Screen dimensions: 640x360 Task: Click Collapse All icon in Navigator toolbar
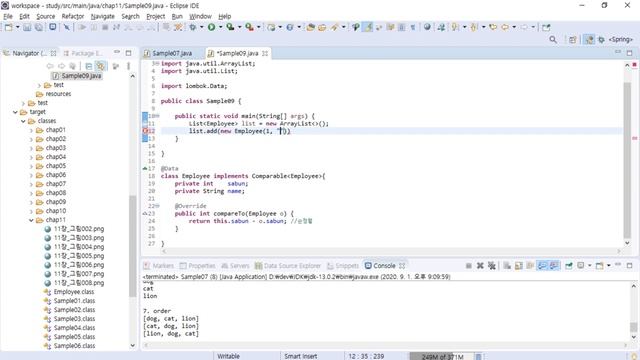[89, 66]
